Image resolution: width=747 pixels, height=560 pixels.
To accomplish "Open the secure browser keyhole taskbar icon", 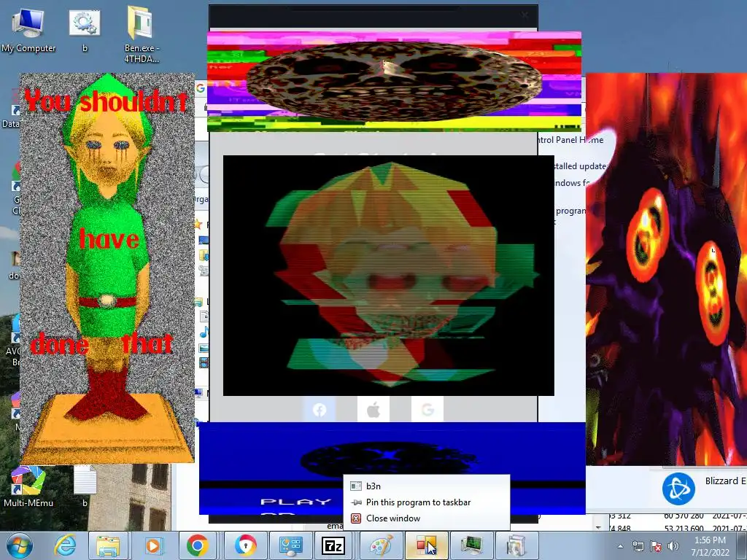I will pos(244,545).
